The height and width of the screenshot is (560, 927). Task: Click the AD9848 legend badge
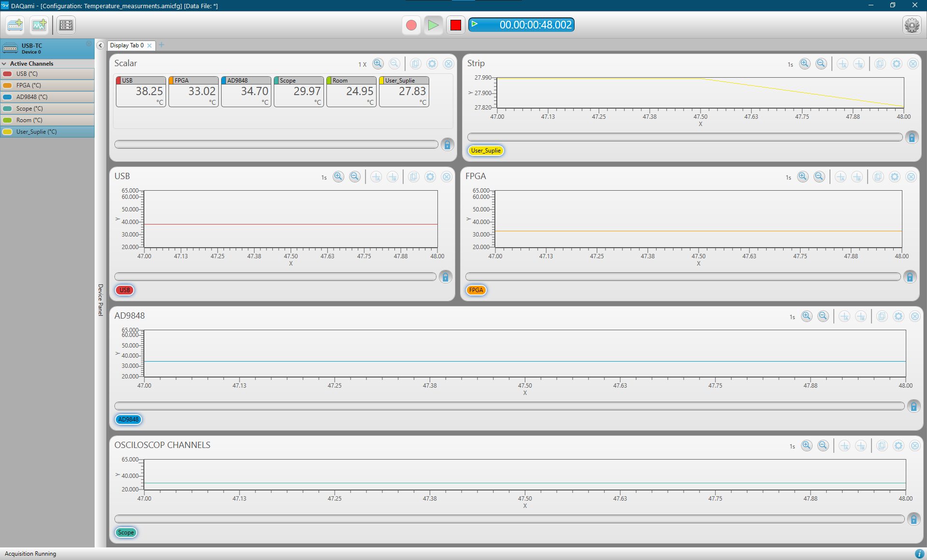pos(128,420)
